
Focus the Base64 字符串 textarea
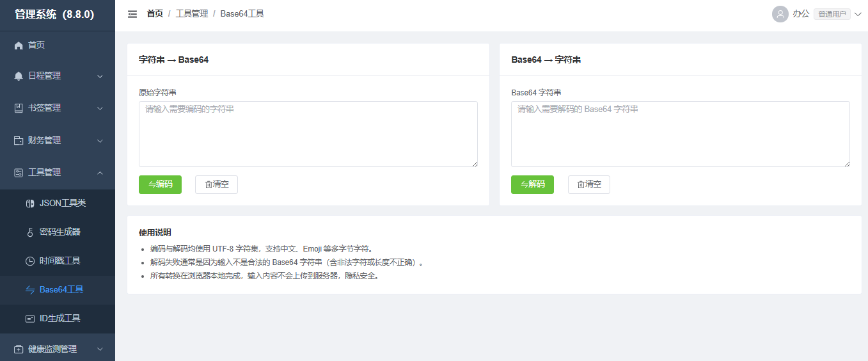[681, 134]
